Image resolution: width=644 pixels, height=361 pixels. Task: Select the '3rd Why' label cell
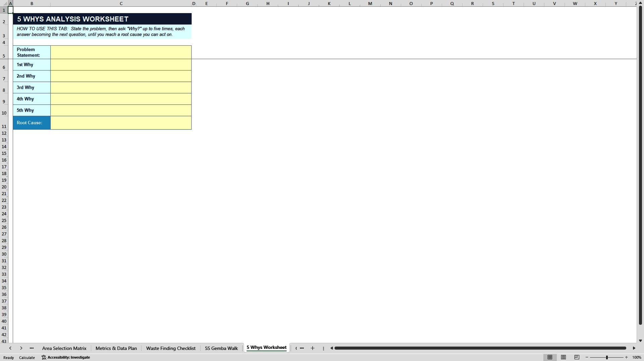(x=32, y=88)
